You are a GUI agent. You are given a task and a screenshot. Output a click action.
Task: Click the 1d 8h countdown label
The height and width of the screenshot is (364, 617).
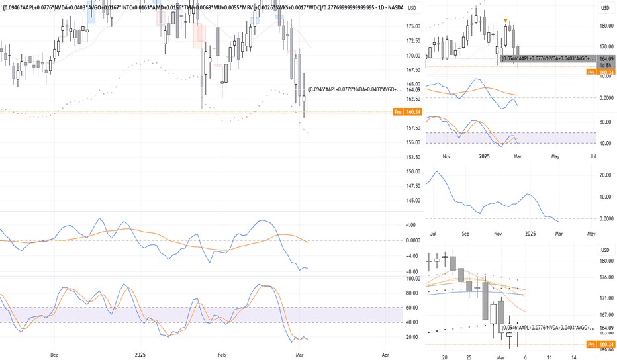[606, 65]
